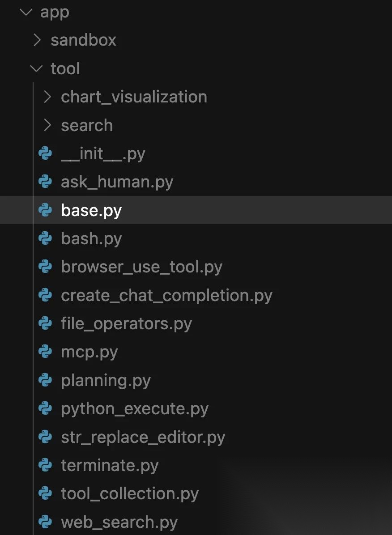
Task: Click the Python icon of base.py
Action: click(x=45, y=210)
